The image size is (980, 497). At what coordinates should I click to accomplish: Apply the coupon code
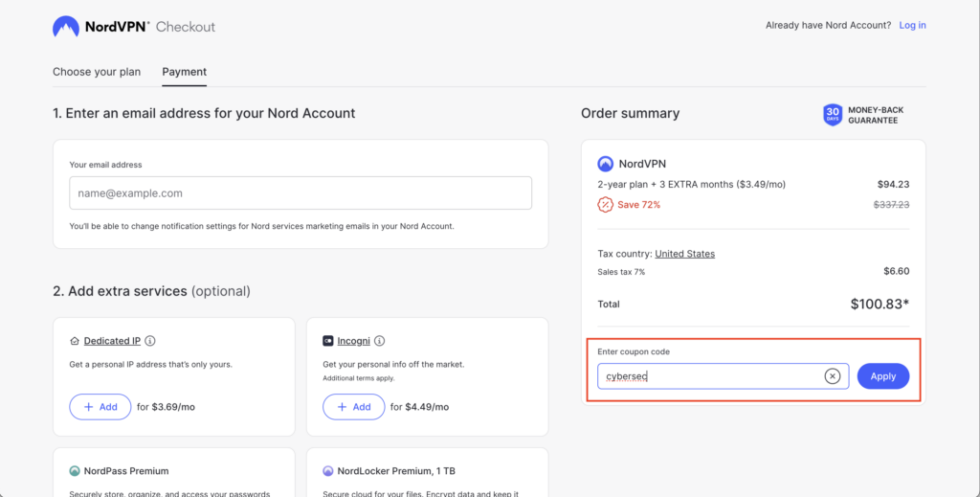(x=883, y=376)
